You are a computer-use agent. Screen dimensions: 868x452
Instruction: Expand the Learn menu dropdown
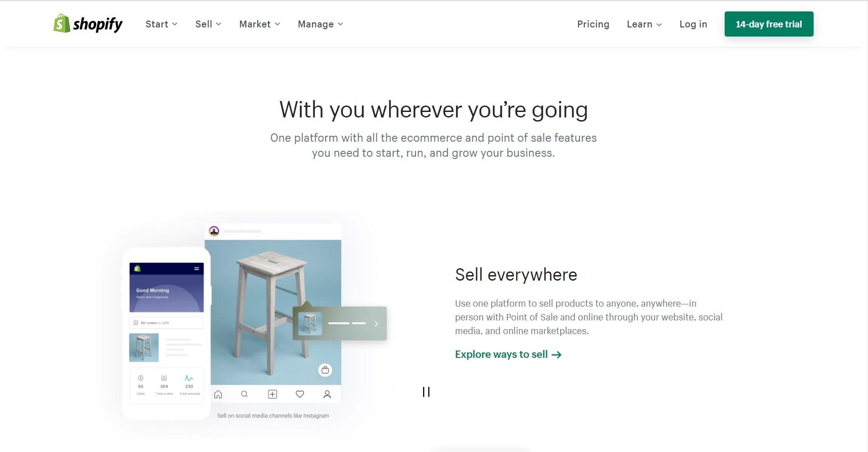[644, 24]
